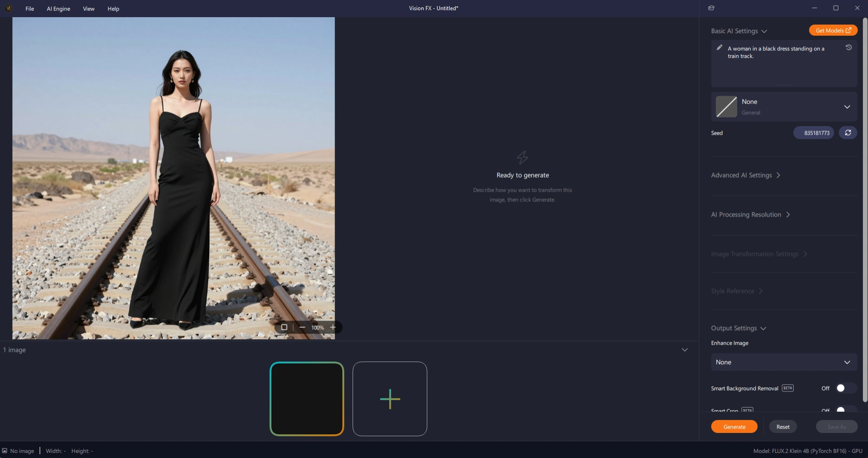Viewport: 868px width, 458px height.
Task: Collapse the Basic AI Settings section
Action: [739, 31]
